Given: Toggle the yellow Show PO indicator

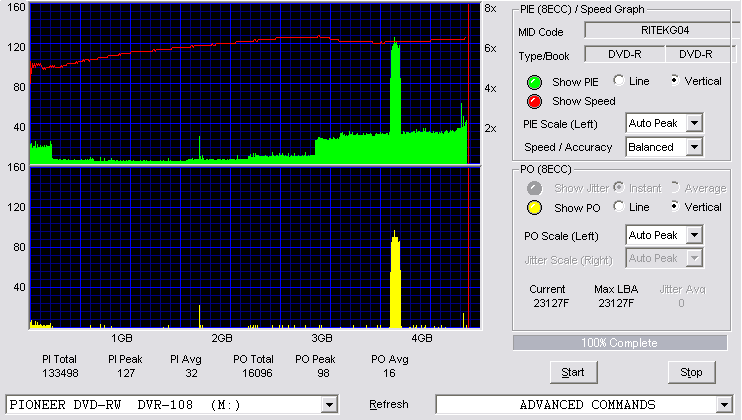Looking at the screenshot, I should click(x=534, y=208).
